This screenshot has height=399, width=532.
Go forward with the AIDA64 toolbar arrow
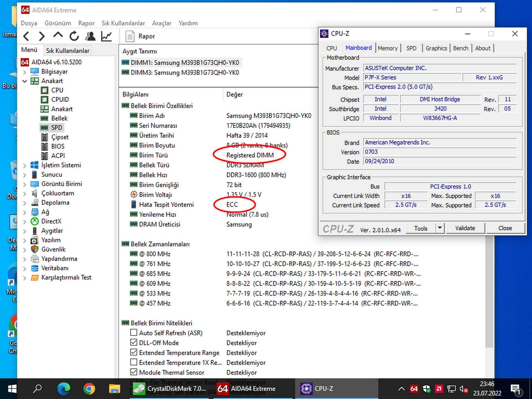tap(42, 36)
